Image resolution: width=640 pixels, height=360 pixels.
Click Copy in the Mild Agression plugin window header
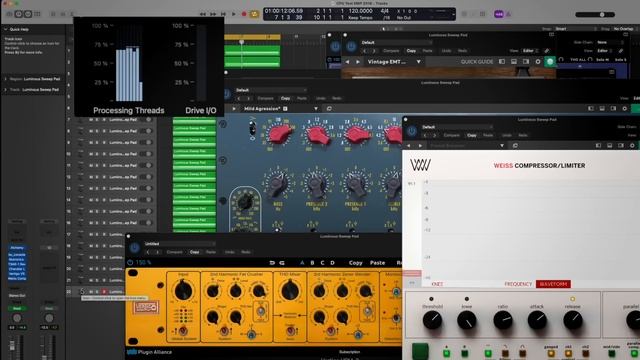285,98
